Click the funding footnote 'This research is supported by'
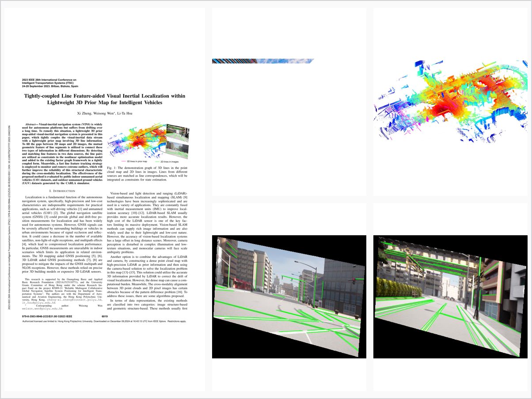532x399 pixels. click(x=62, y=291)
